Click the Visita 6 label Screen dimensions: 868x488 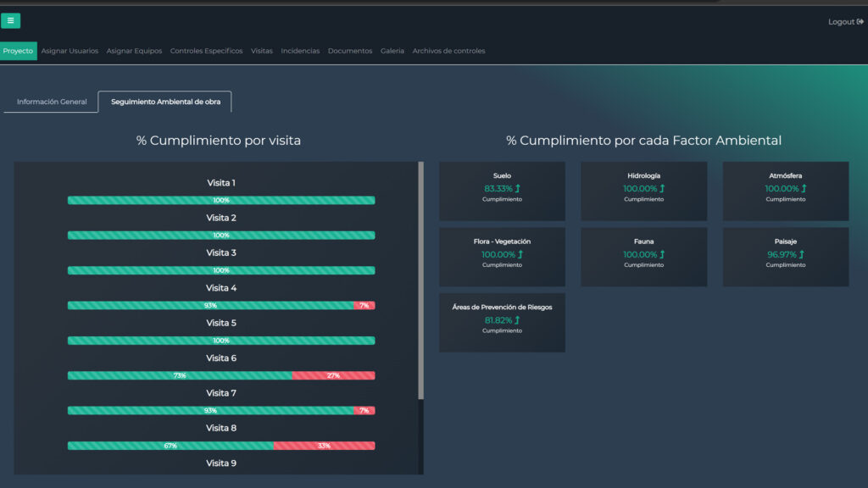click(221, 358)
